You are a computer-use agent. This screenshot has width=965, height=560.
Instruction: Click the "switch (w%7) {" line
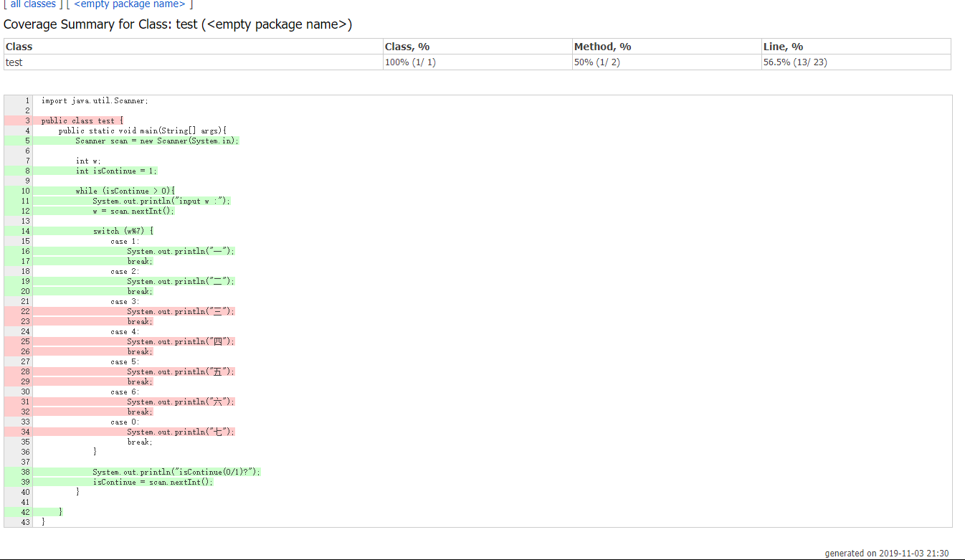(123, 231)
